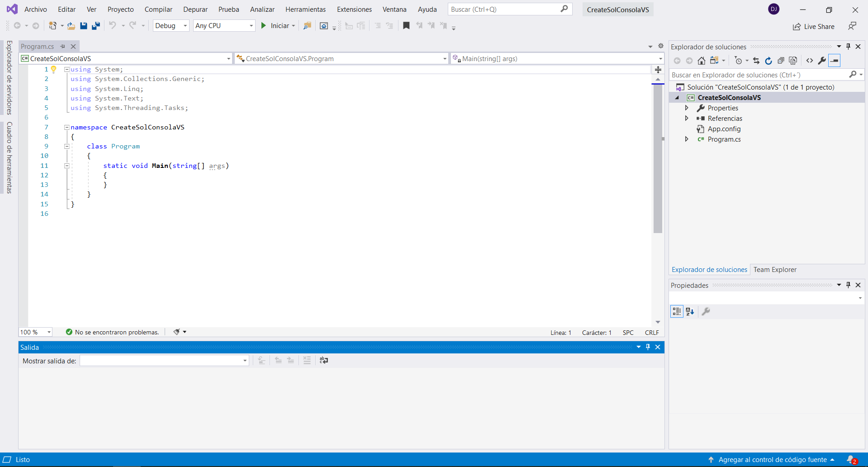Click the Iniciar button to start debugging

(276, 26)
